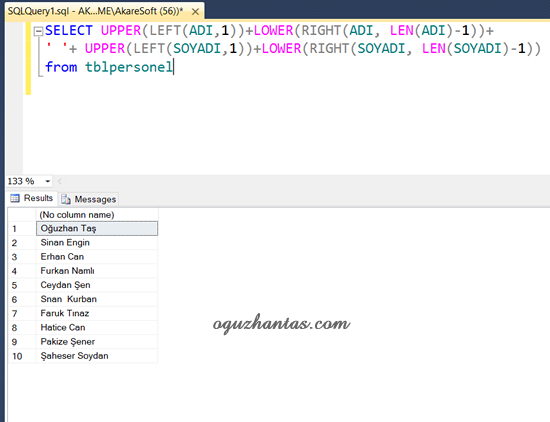
Task: Select the Pakize Şener cell
Action: (97, 342)
